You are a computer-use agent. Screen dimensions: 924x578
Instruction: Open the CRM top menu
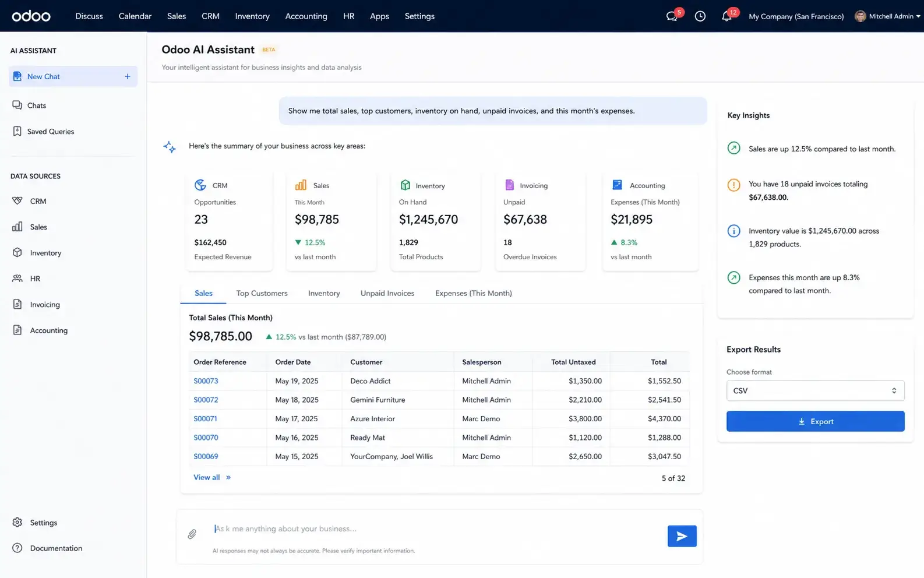(210, 16)
